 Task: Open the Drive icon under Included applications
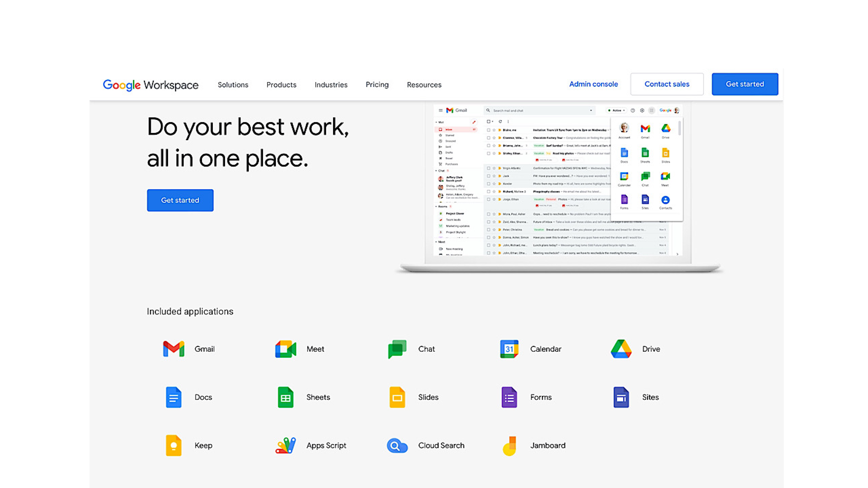pyautogui.click(x=621, y=349)
